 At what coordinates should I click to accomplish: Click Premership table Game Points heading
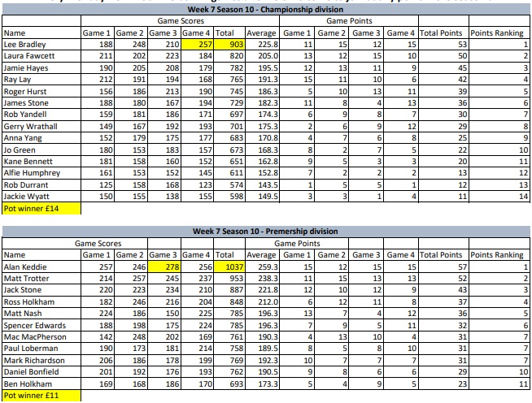coord(297,244)
